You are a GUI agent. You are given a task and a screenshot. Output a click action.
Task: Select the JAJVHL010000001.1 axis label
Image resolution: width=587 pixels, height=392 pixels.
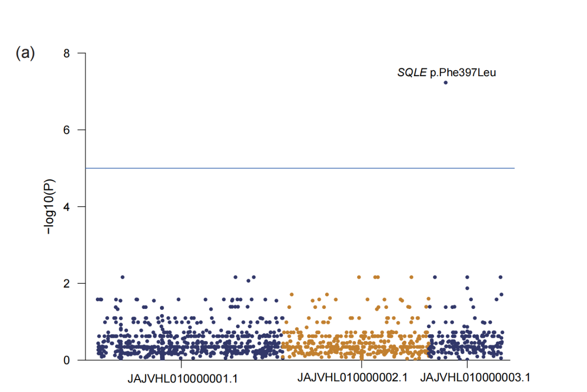pos(183,379)
